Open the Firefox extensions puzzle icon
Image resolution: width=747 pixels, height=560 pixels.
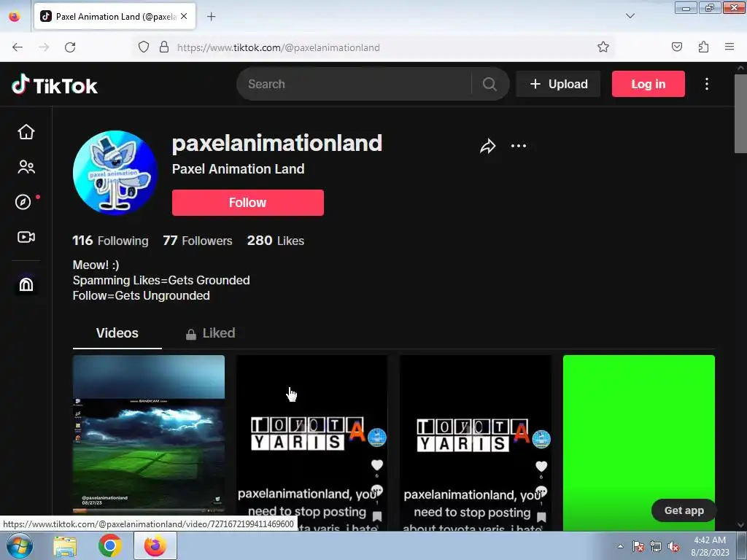pyautogui.click(x=703, y=47)
